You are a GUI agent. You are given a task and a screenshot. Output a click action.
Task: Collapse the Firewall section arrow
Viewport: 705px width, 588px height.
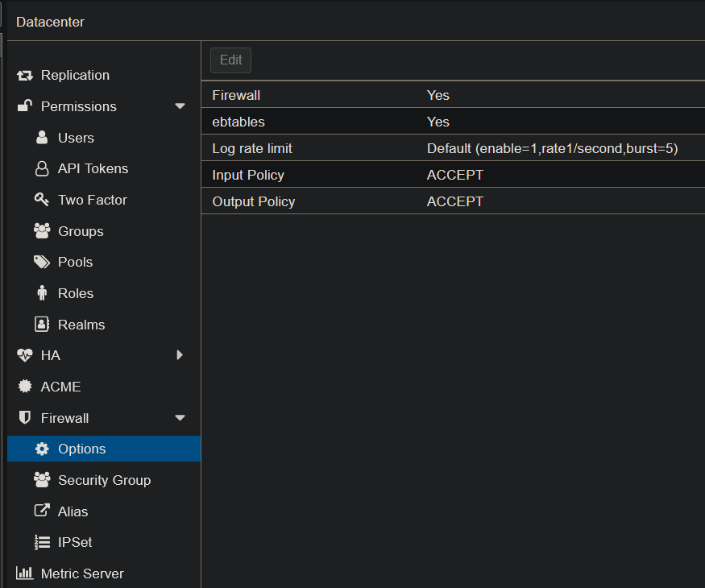(x=180, y=418)
